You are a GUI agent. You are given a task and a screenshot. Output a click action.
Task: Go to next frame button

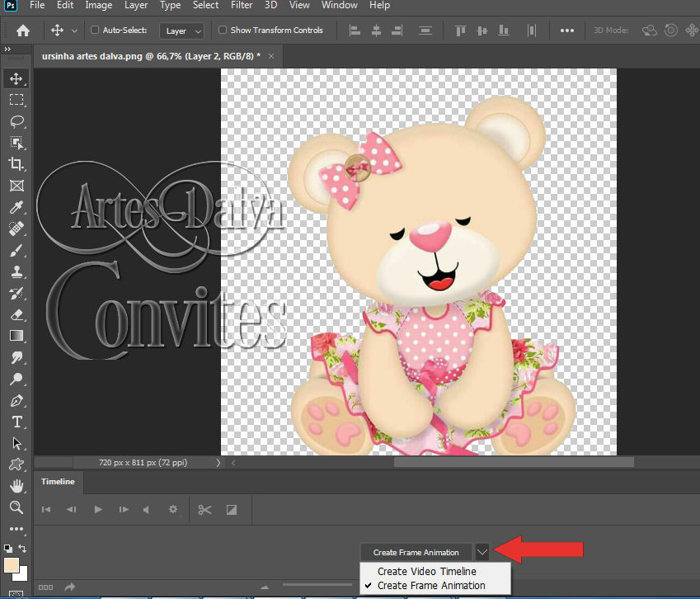[x=124, y=510]
